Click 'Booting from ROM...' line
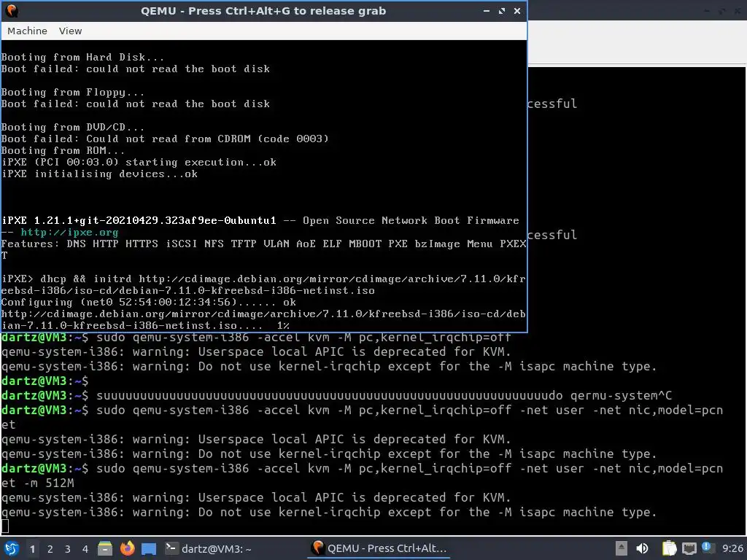 tap(63, 150)
